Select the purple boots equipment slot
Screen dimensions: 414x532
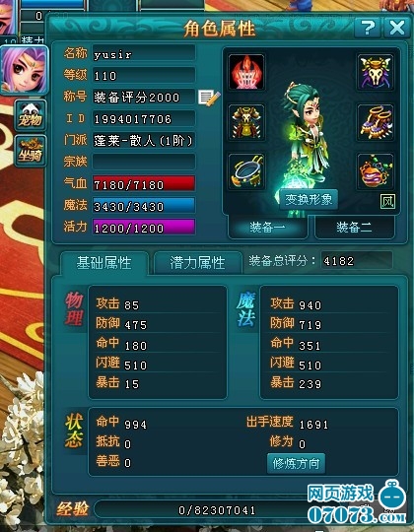click(x=375, y=122)
